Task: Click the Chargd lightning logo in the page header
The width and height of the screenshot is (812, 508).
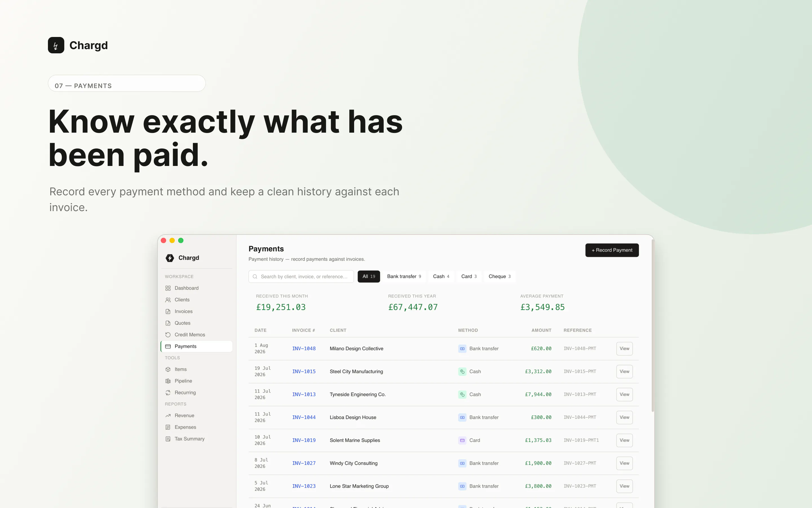Action: [56, 45]
